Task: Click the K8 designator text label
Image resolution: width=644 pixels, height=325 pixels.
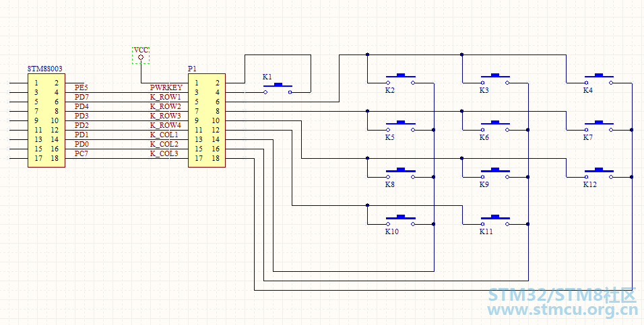Action: (x=390, y=184)
